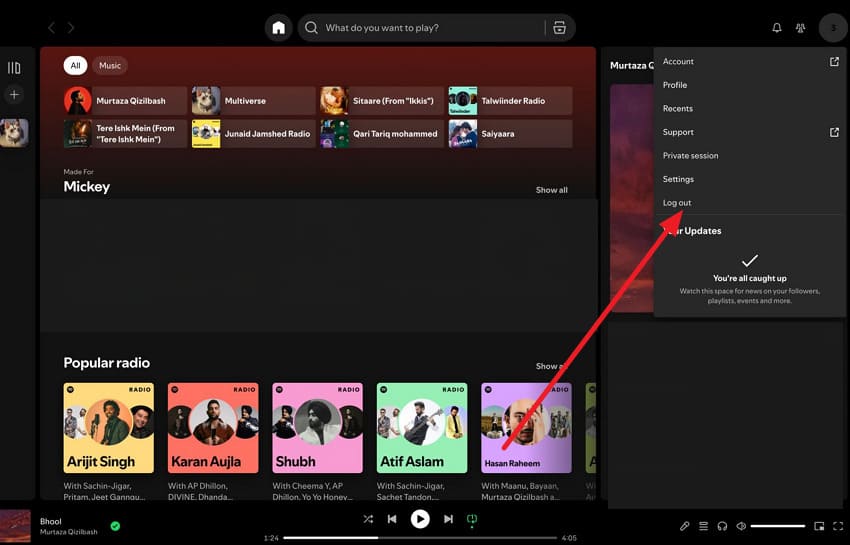The height and width of the screenshot is (545, 850).
Task: Open the notifications bell
Action: [x=777, y=28]
